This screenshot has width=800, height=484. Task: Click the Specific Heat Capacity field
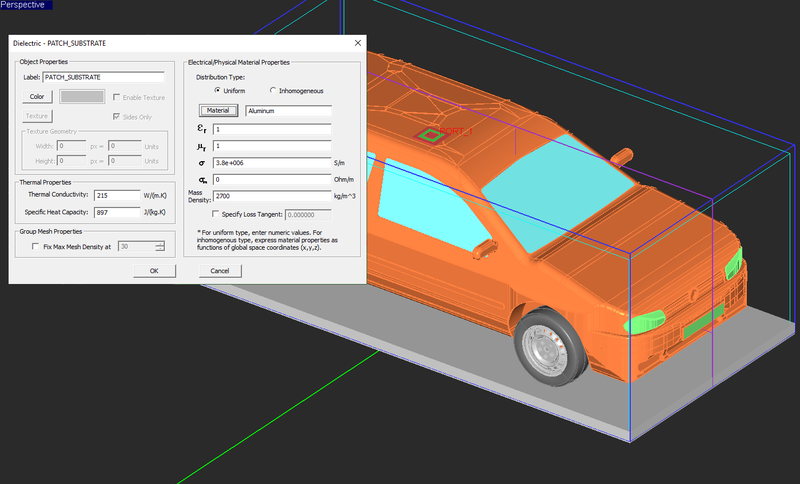(116, 212)
